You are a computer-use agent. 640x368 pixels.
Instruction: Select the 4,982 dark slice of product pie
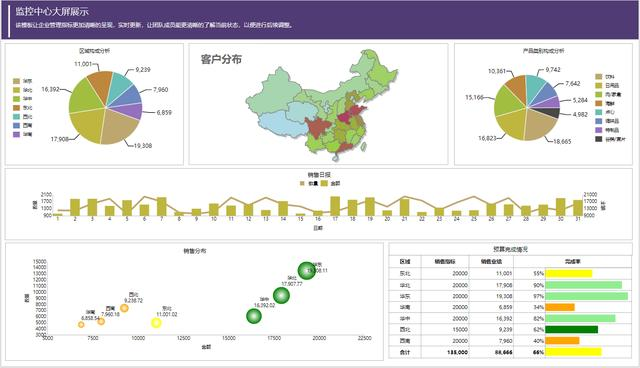click(x=551, y=113)
